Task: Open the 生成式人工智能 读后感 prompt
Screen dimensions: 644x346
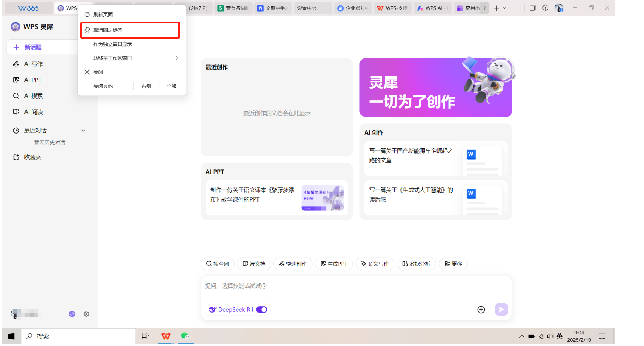Action: (436, 198)
